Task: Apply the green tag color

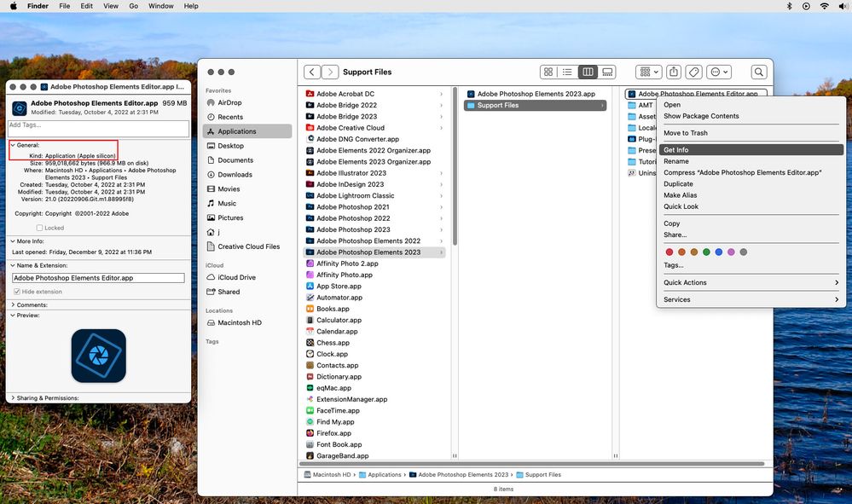Action: [x=706, y=252]
